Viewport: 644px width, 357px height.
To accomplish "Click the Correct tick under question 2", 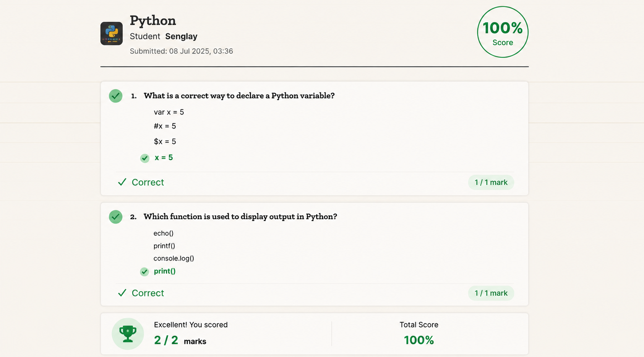I will 122,293.
